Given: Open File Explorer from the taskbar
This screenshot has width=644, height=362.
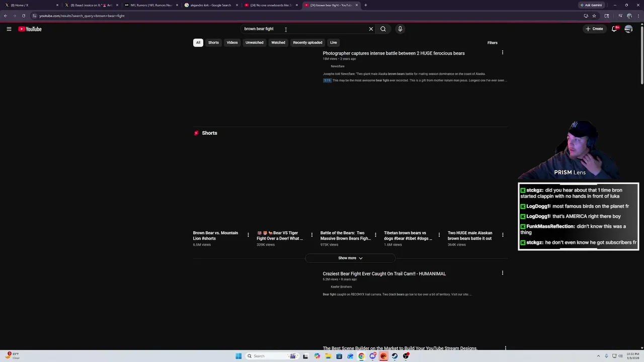Looking at the screenshot, I should pyautogui.click(x=328, y=356).
